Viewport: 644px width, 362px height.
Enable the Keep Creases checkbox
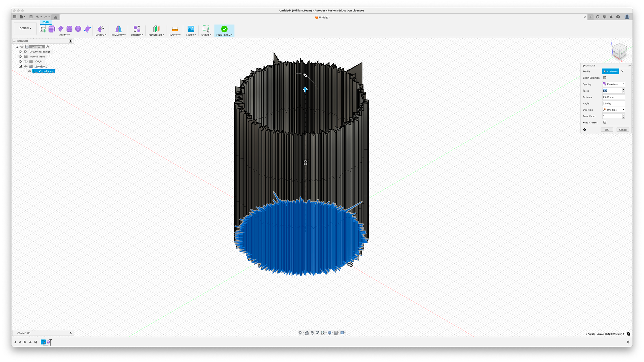605,122
